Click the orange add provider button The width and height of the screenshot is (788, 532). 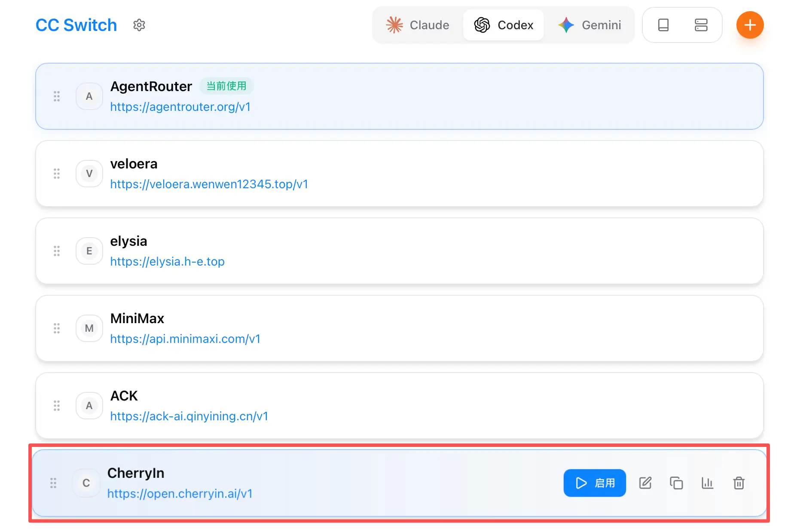coord(749,25)
